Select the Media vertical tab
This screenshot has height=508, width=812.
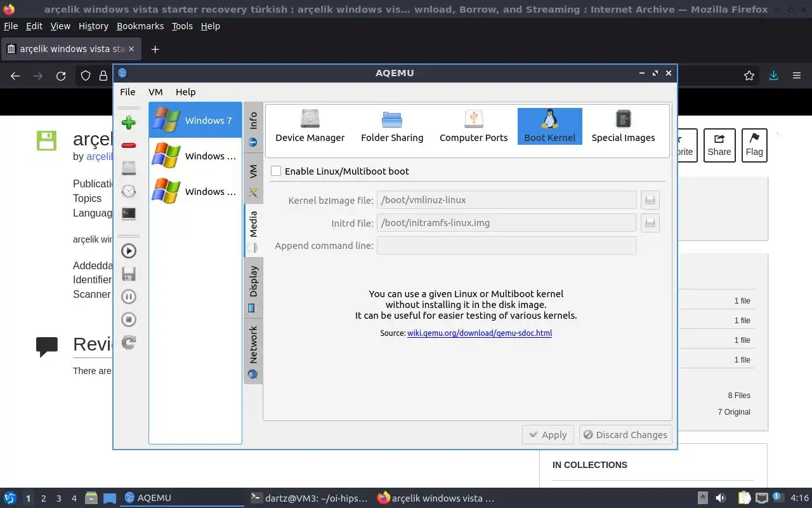(253, 230)
